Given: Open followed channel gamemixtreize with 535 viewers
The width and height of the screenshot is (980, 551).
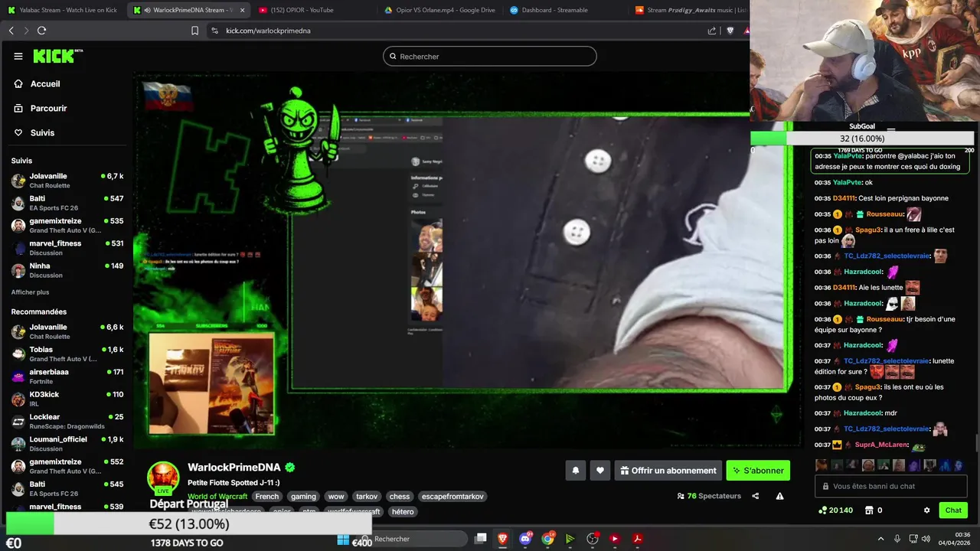Looking at the screenshot, I should pyautogui.click(x=67, y=226).
